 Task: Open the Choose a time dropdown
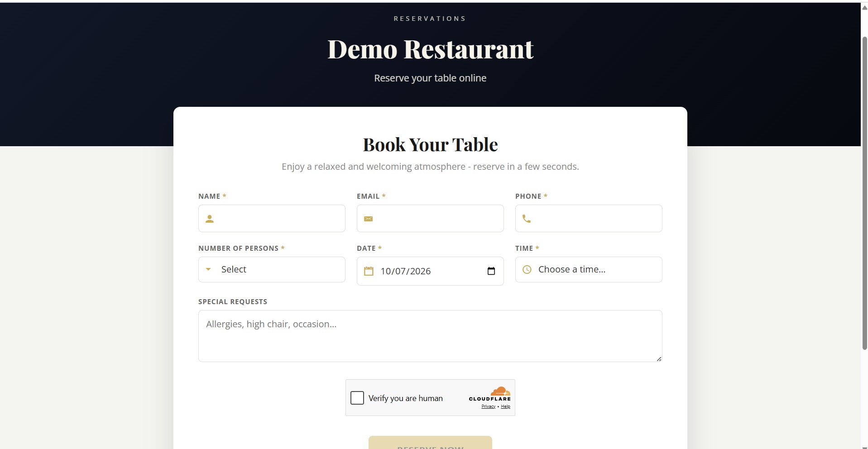[x=589, y=270]
